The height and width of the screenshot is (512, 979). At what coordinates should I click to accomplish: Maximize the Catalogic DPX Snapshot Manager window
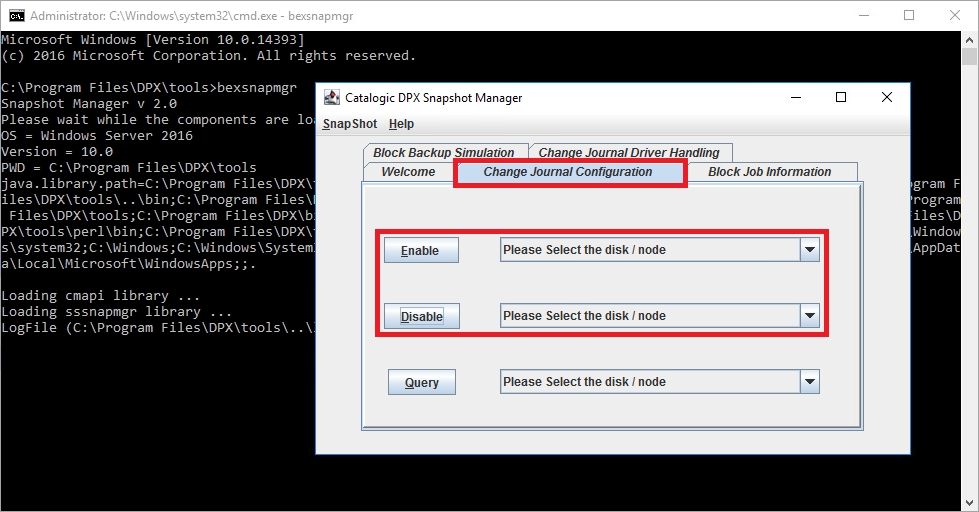click(x=841, y=98)
